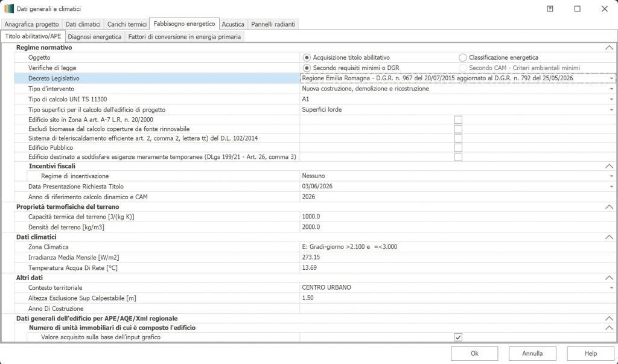Select Acquisizione titolo abilitativo radio button
This screenshot has width=618, height=364.
coord(307,57)
